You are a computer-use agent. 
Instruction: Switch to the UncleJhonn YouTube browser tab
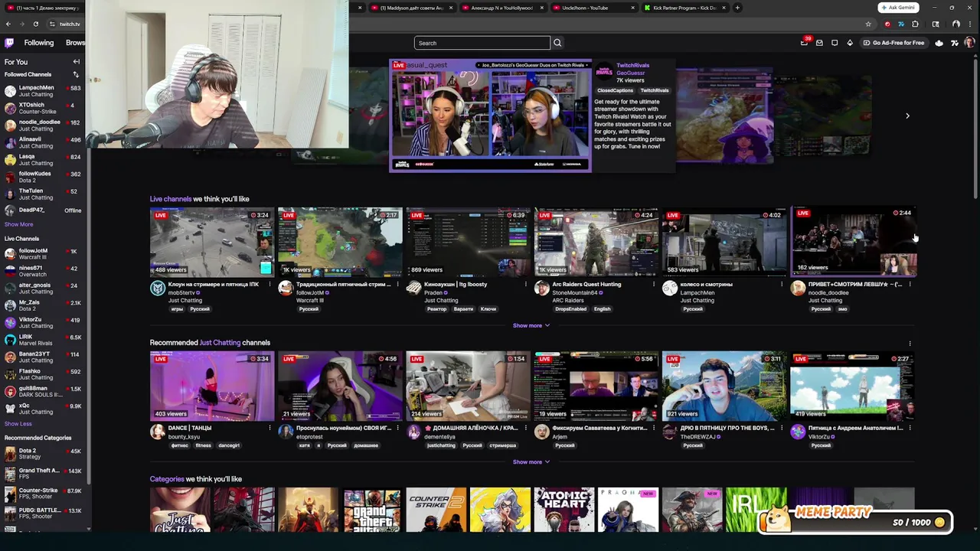pyautogui.click(x=594, y=8)
